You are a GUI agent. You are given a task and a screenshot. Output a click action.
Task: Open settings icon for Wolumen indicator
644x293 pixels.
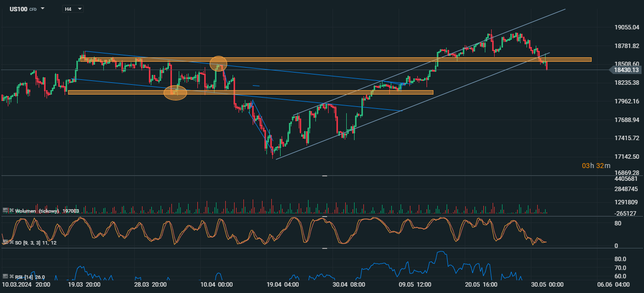(5, 210)
